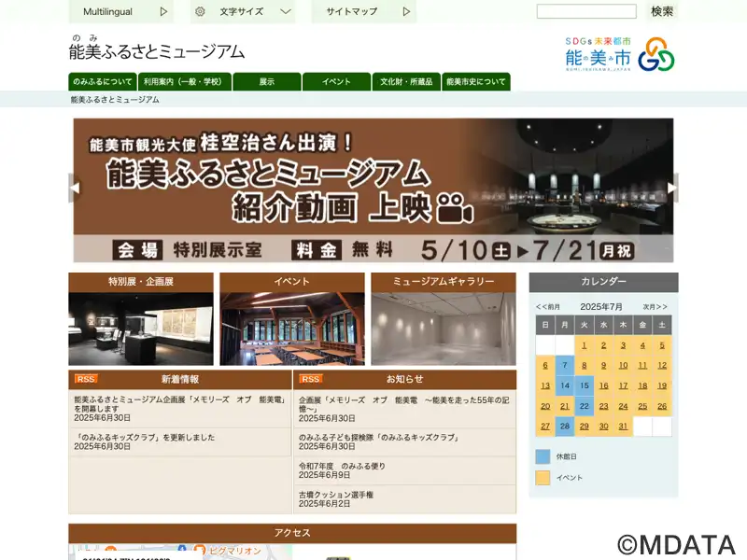Select July 5 in the calendar

[662, 345]
